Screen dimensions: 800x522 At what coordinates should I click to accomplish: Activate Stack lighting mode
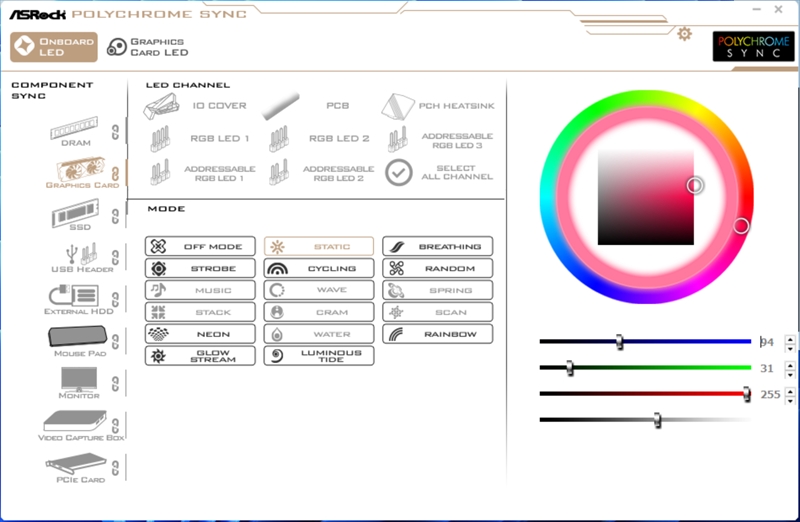click(200, 312)
